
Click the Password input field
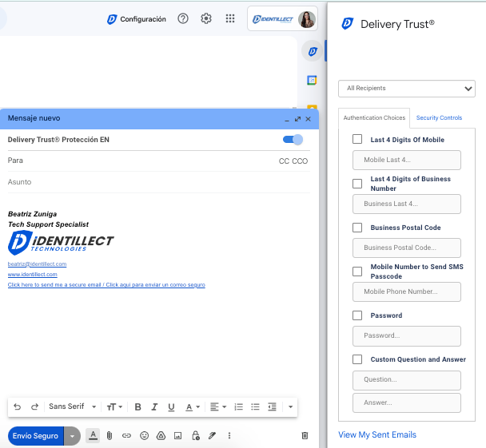407,336
